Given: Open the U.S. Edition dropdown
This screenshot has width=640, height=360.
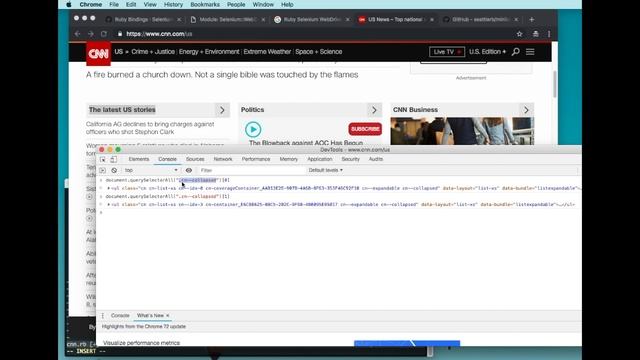Looking at the screenshot, I should coord(487,52).
